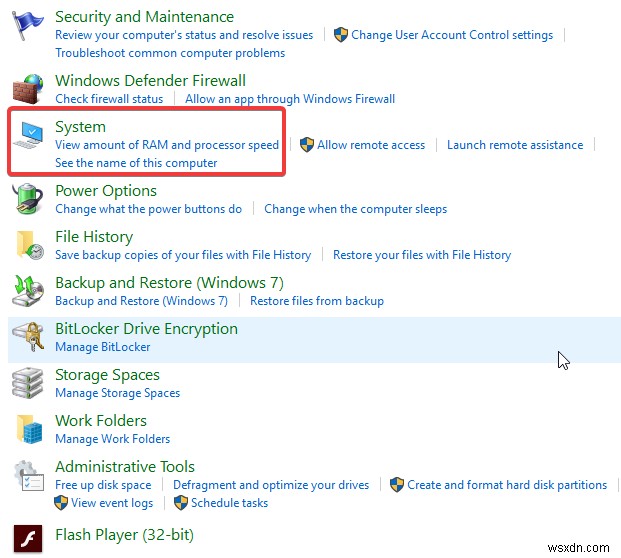Click the Security and Maintenance flag icon
The width and height of the screenshot is (621, 558).
[27, 25]
